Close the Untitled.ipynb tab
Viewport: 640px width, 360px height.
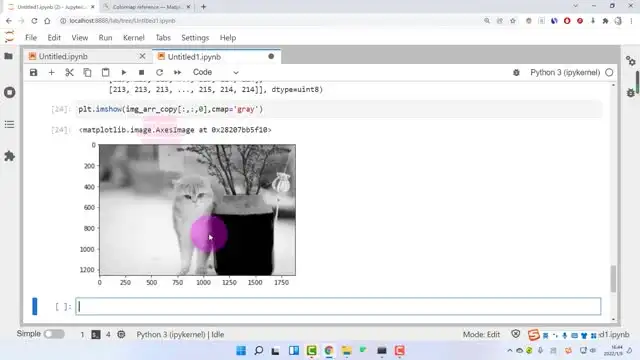click(x=142, y=56)
